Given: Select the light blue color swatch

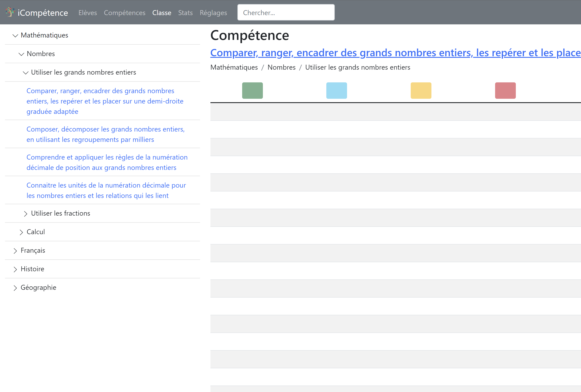Looking at the screenshot, I should pyautogui.click(x=336, y=90).
